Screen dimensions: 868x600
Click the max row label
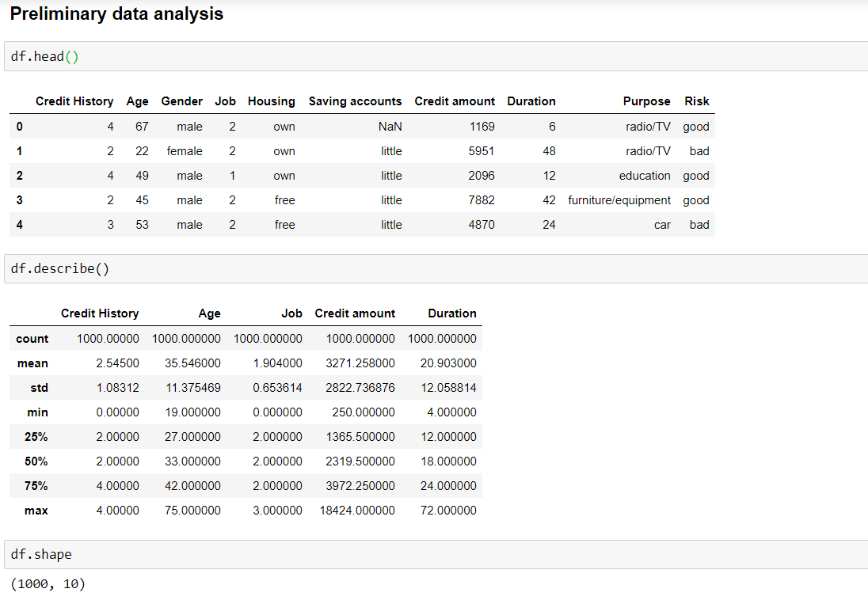(x=36, y=511)
